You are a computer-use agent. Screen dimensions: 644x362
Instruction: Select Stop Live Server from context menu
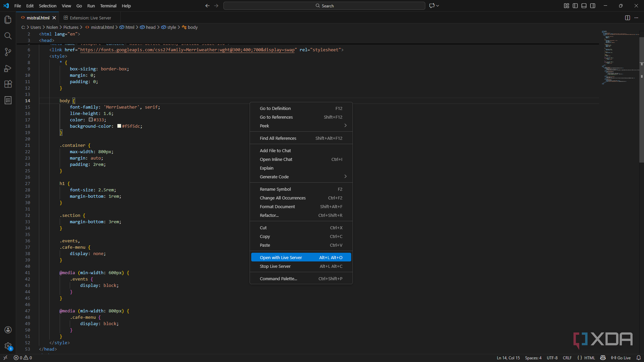coord(301,266)
